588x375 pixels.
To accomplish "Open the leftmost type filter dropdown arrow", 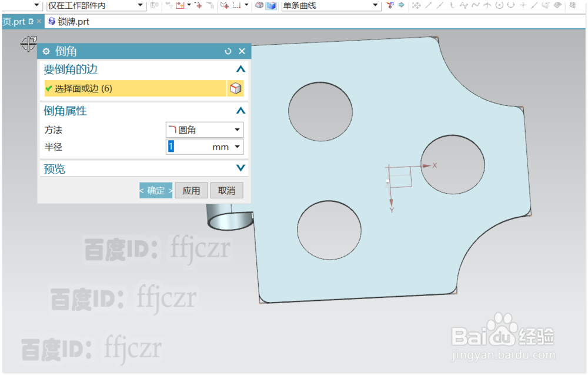I will tap(36, 5).
